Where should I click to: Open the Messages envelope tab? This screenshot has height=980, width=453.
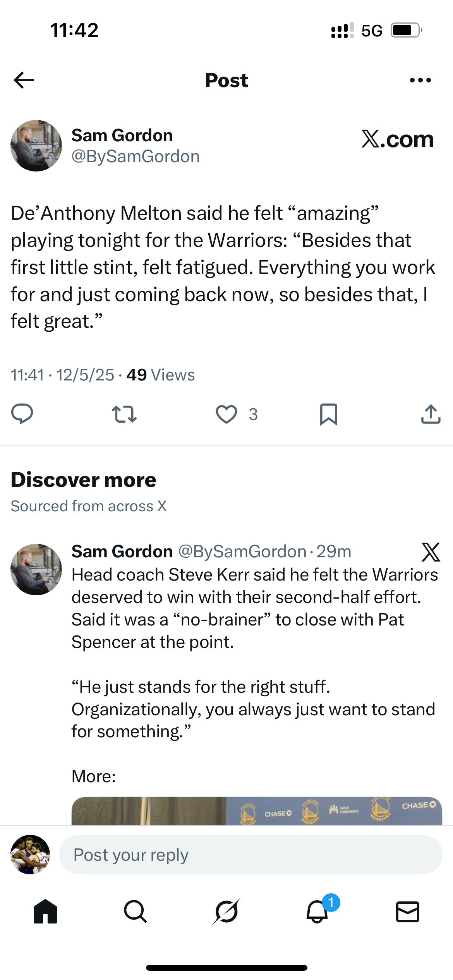click(x=408, y=911)
